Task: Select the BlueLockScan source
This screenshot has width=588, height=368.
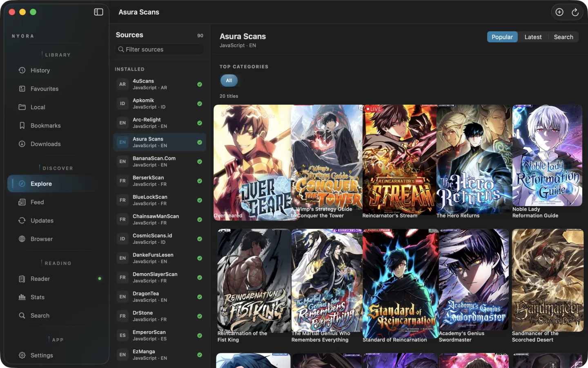Action: pos(160,200)
